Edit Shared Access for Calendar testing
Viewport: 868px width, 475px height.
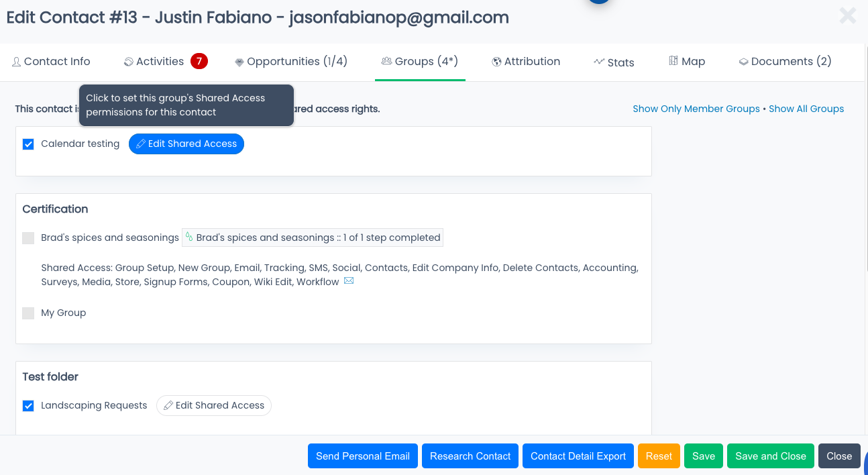tap(186, 144)
